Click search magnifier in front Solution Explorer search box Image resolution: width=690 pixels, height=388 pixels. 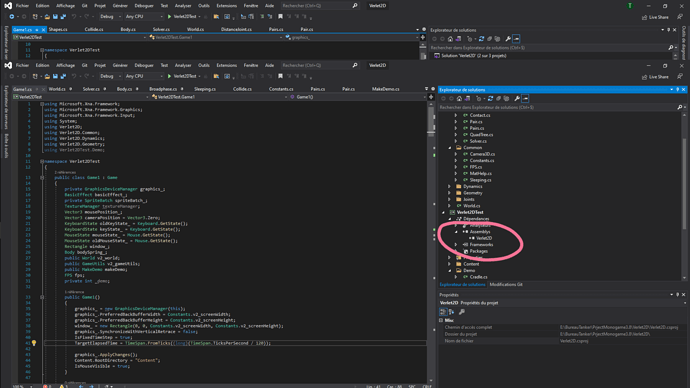coord(679,107)
